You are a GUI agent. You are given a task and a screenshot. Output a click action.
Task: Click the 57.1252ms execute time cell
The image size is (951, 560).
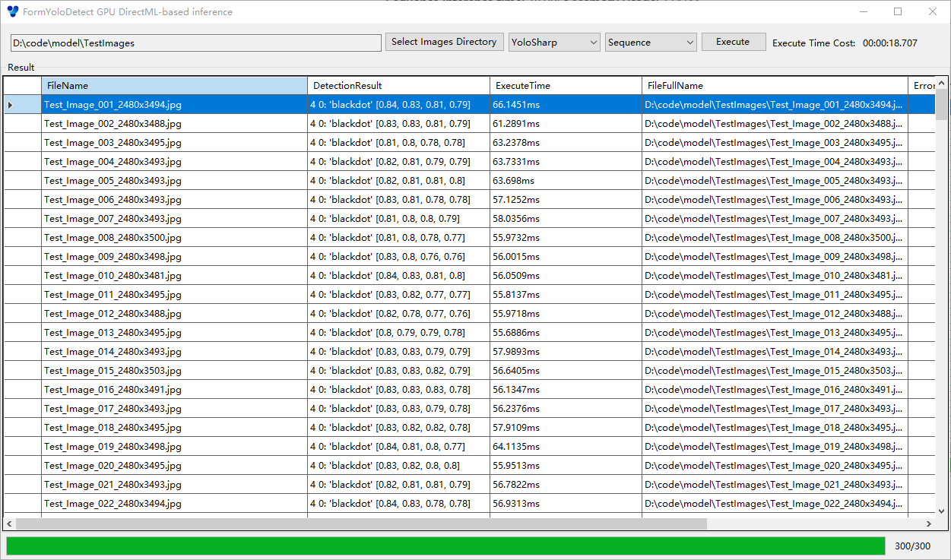pyautogui.click(x=566, y=200)
